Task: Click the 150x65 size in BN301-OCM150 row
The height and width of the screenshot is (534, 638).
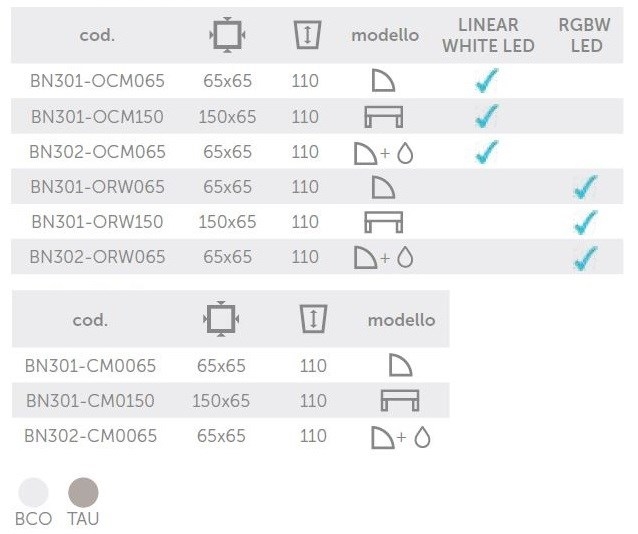Action: [x=227, y=117]
